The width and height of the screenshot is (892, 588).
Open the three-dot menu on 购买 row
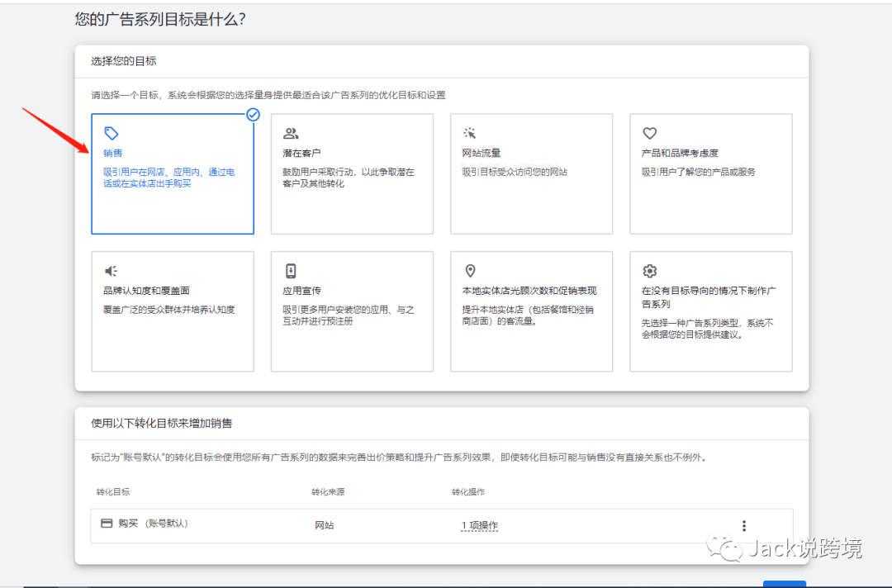pos(743,526)
